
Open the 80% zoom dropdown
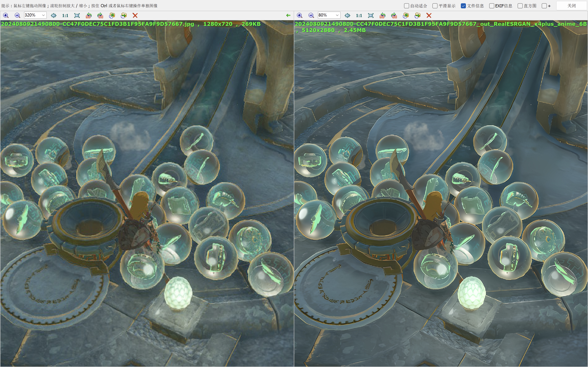(x=337, y=15)
